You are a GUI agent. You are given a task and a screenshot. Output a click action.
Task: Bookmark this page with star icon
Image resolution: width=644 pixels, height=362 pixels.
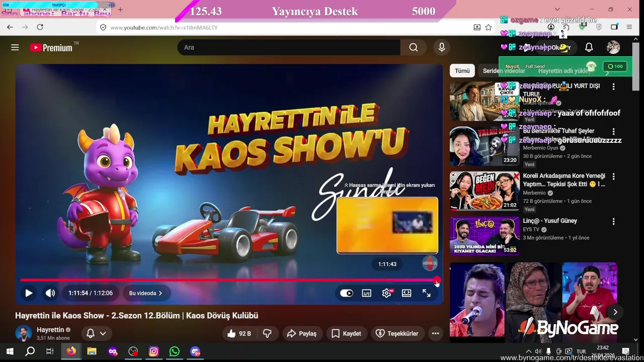pyautogui.click(x=489, y=28)
